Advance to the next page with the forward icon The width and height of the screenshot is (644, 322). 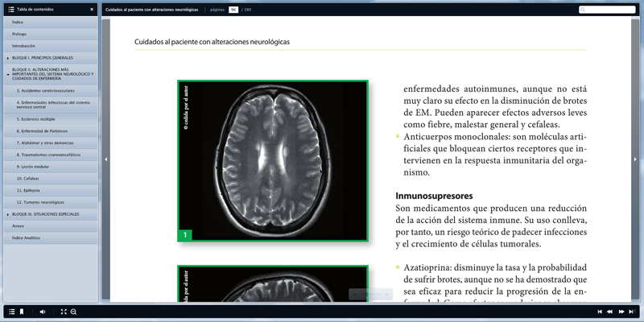click(x=621, y=312)
